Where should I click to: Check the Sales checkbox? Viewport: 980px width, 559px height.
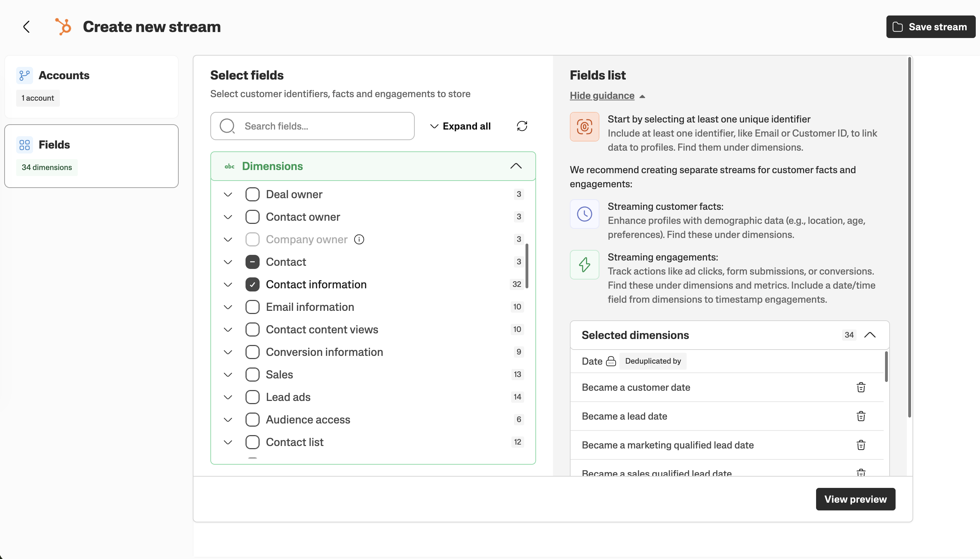point(252,374)
